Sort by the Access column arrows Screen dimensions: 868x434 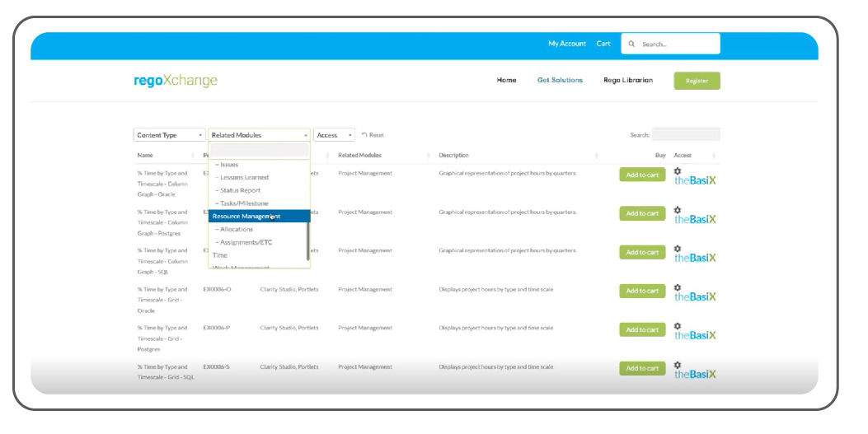click(714, 156)
